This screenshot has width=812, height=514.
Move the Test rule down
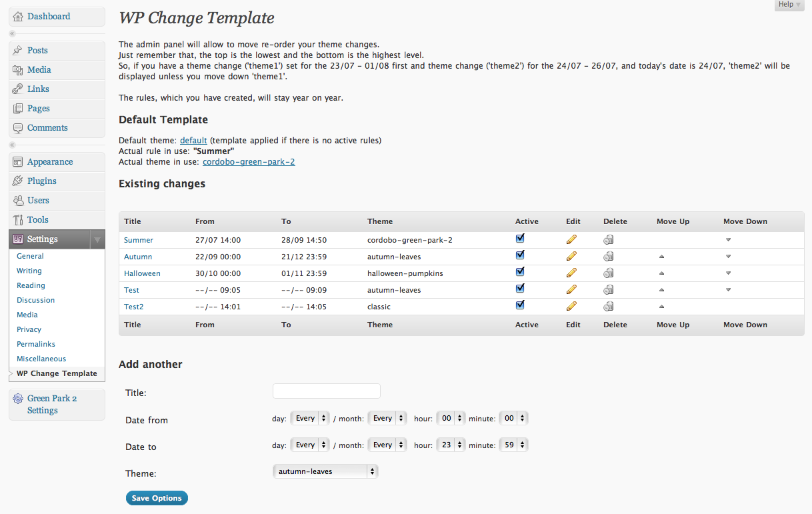tap(728, 290)
